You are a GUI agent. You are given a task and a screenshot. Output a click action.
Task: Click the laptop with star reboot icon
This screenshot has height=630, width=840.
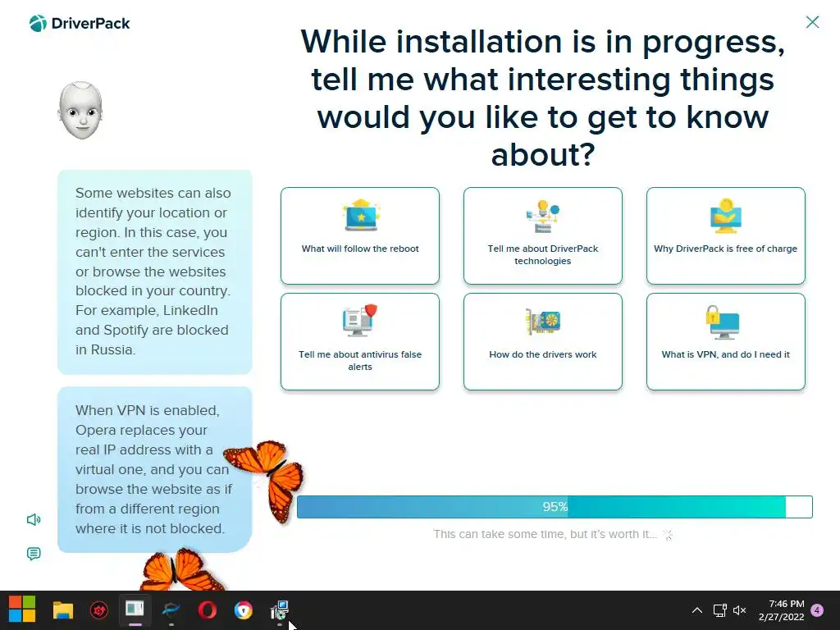coord(361,216)
